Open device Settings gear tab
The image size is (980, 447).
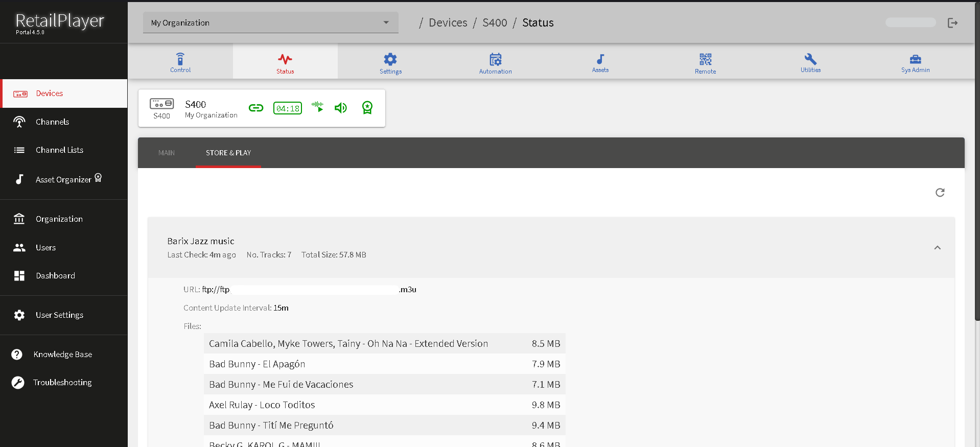[390, 62]
